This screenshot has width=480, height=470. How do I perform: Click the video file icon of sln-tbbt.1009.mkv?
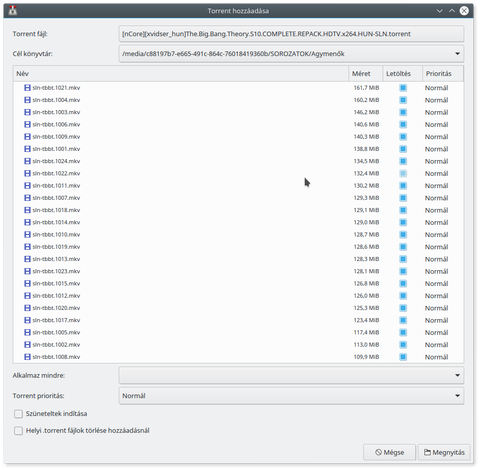click(x=27, y=137)
